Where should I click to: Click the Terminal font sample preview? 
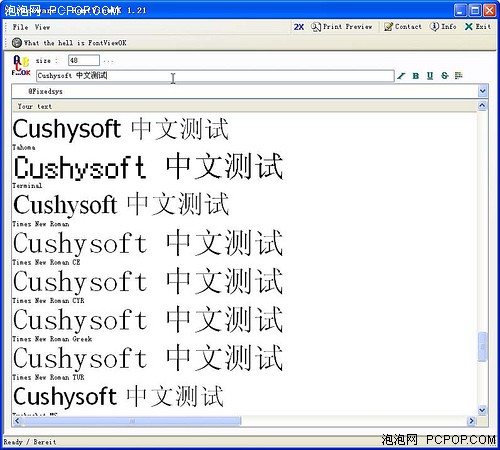[148, 167]
